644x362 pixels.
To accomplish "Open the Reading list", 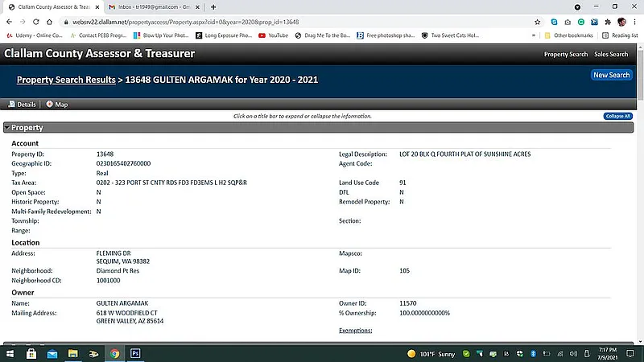I will coord(620,35).
